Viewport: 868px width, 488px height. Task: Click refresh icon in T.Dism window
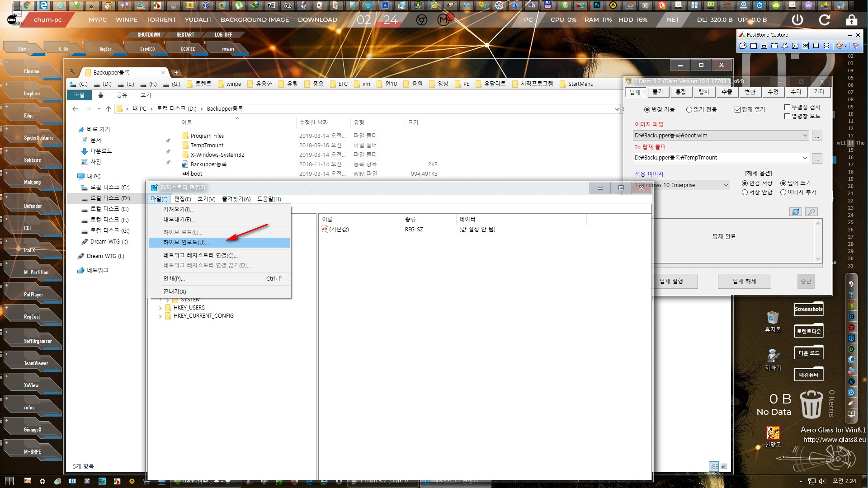[x=796, y=212]
